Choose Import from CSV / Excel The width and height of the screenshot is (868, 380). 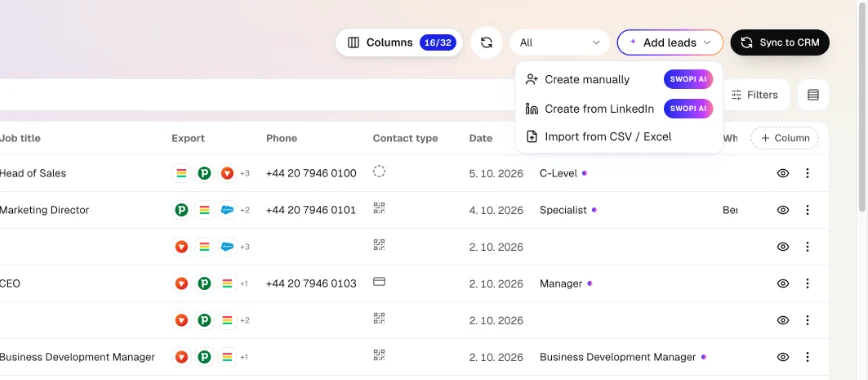619,137
